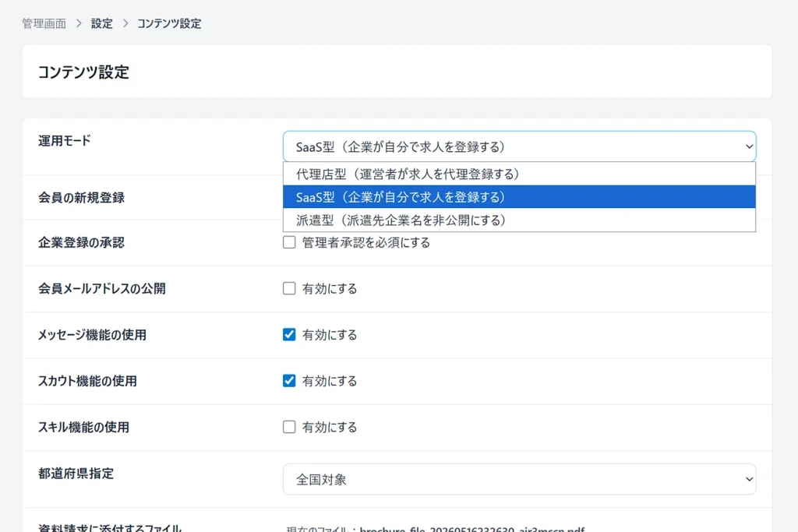Click 管理者承認を必須にする checkbox label text
The height and width of the screenshot is (532, 798).
pyautogui.click(x=366, y=242)
